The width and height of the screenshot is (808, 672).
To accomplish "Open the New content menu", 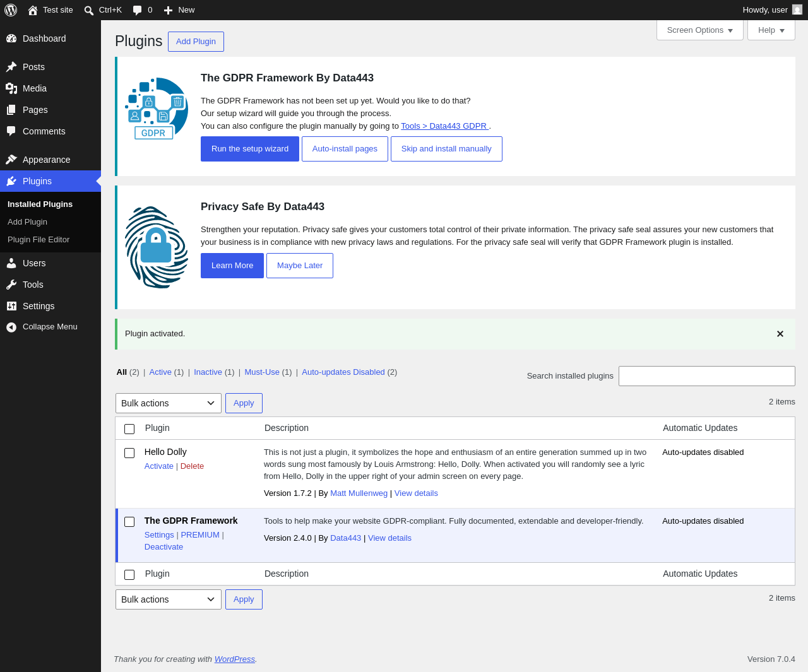I will click(179, 10).
